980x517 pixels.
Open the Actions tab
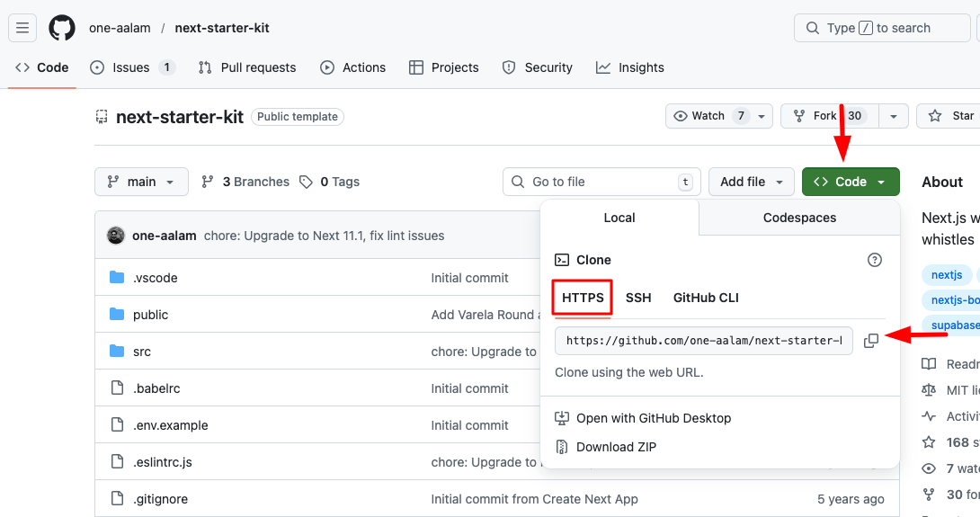pyautogui.click(x=353, y=67)
